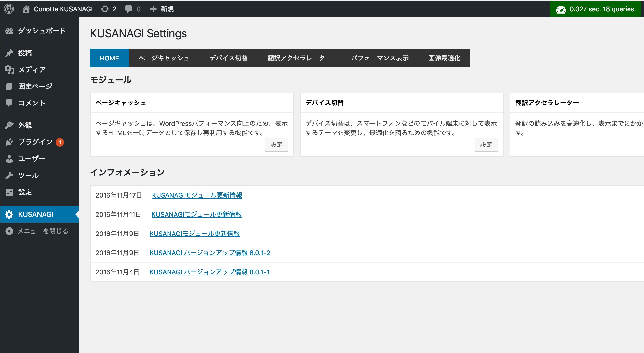Open the 設定 sidebar menu item

pyautogui.click(x=40, y=192)
